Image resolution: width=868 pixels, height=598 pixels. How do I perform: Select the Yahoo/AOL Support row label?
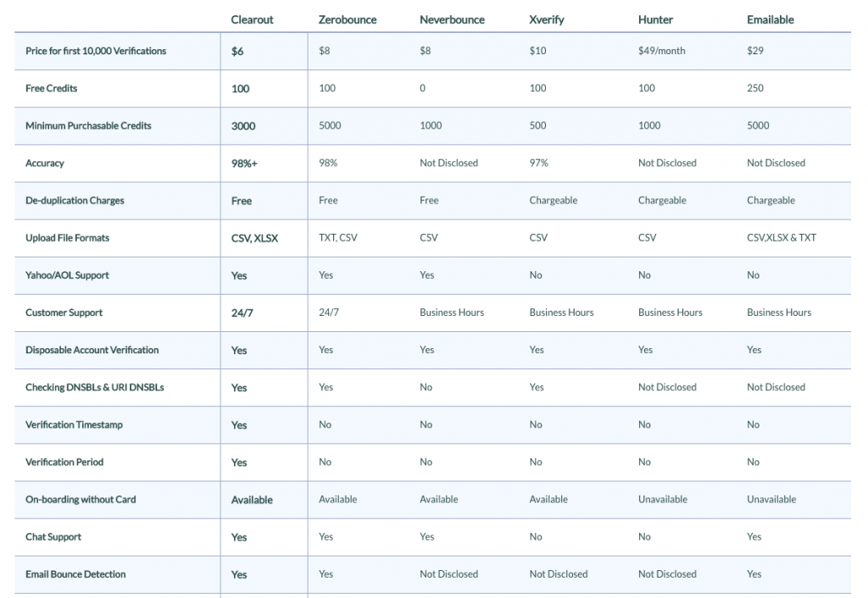click(x=67, y=275)
